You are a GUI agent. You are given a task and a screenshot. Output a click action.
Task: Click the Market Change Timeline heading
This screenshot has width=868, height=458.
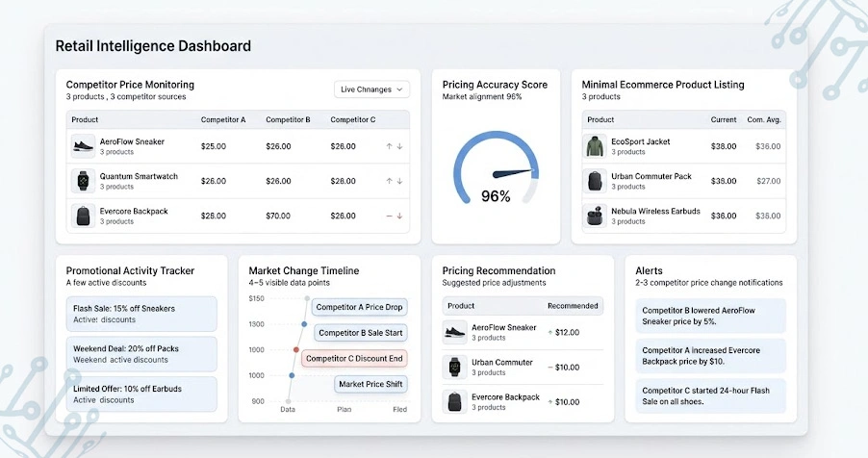click(304, 270)
